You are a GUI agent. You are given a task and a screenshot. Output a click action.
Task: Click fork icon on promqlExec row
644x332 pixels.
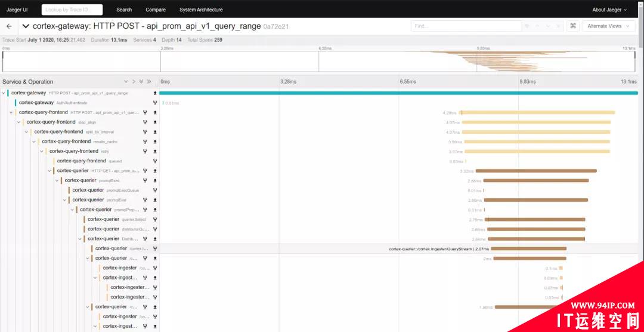tap(145, 180)
